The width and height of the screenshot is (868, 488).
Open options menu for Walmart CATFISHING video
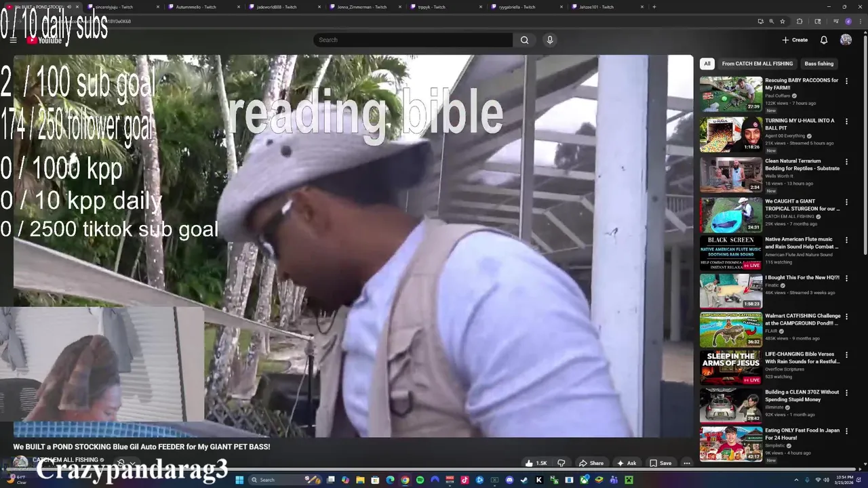tap(846, 317)
